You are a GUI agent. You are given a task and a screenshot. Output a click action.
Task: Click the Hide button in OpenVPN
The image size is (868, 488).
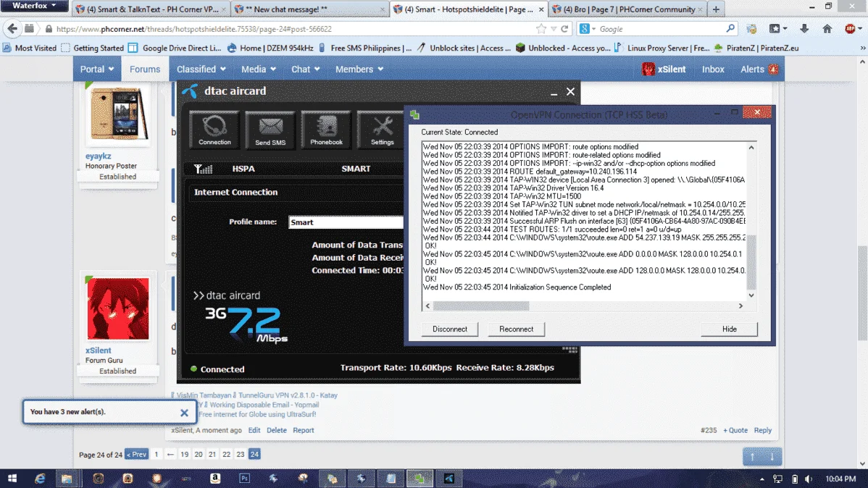tap(729, 329)
